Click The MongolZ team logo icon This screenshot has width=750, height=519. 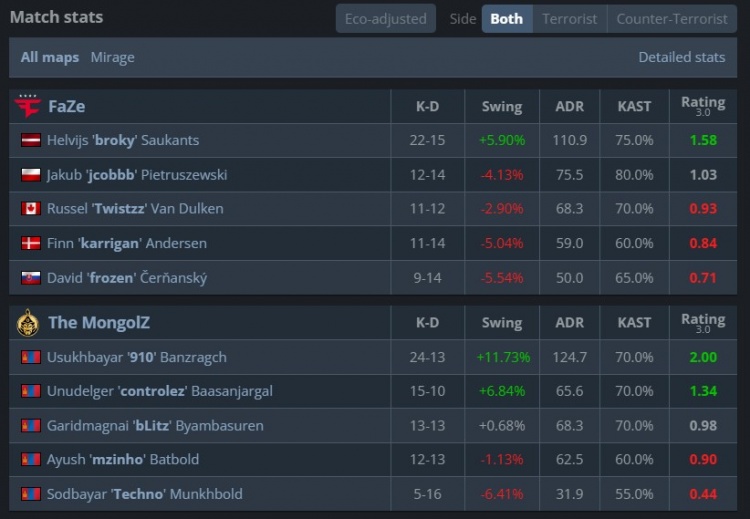[28, 322]
